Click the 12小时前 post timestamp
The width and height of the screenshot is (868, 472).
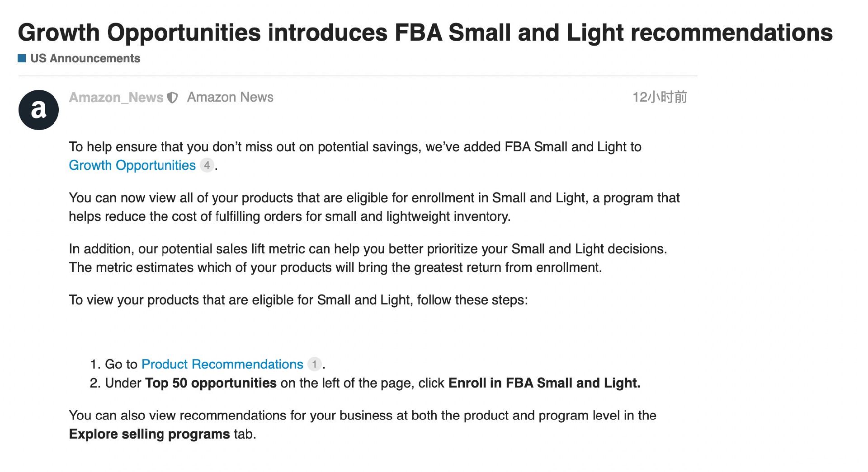coord(660,97)
